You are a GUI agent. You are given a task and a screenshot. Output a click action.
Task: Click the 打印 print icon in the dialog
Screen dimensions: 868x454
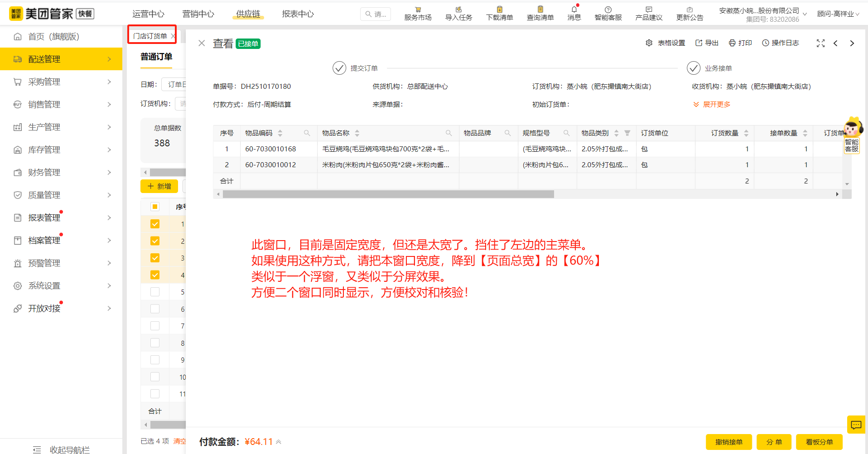(x=740, y=43)
